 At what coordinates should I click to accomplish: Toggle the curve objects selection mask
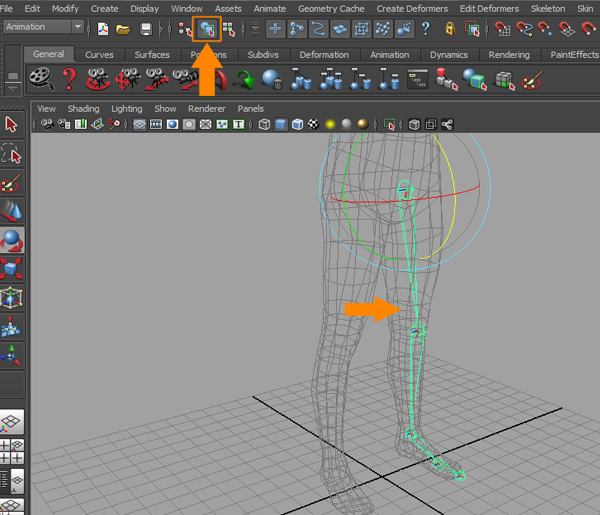[318, 29]
